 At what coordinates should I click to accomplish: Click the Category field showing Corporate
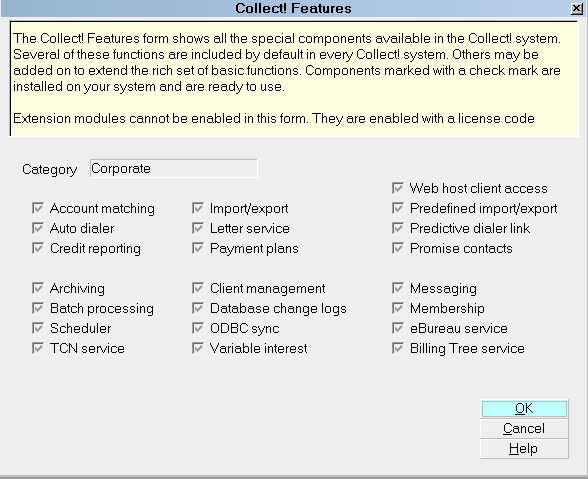(174, 168)
